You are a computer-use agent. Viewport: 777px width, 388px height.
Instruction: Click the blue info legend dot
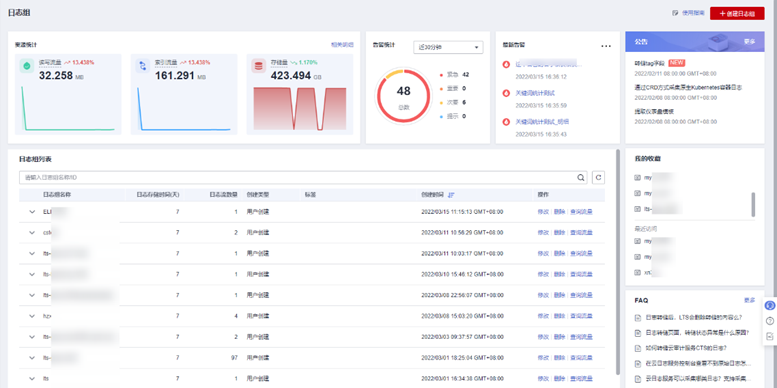[x=442, y=116]
